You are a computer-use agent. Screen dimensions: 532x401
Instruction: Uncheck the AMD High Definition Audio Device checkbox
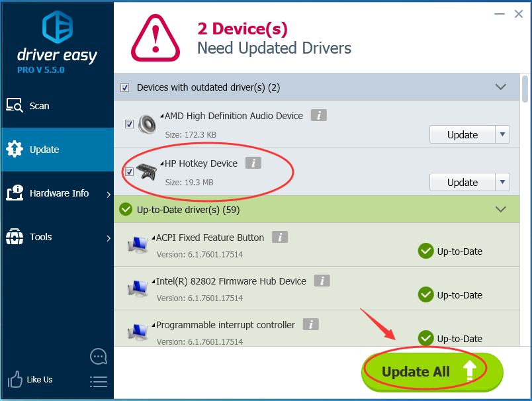coord(129,124)
